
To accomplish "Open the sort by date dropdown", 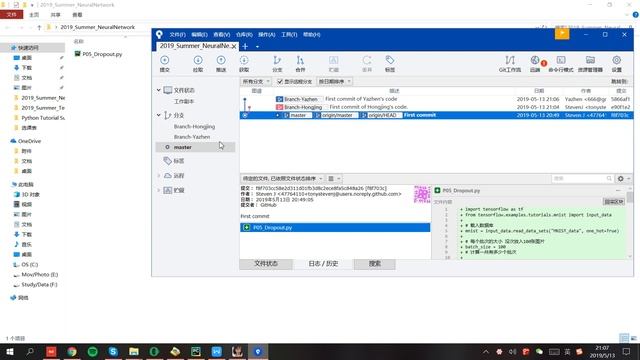I will click(x=335, y=82).
